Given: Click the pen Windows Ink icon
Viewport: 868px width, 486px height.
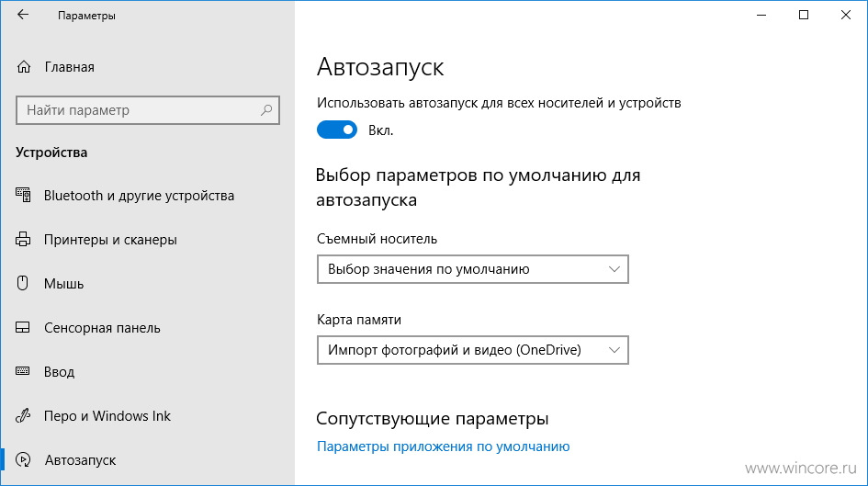Looking at the screenshot, I should point(23,415).
